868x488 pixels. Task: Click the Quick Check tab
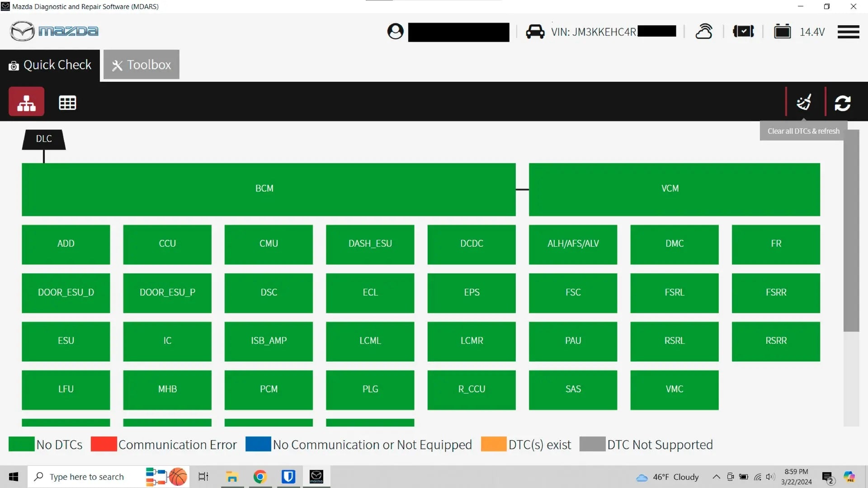50,64
